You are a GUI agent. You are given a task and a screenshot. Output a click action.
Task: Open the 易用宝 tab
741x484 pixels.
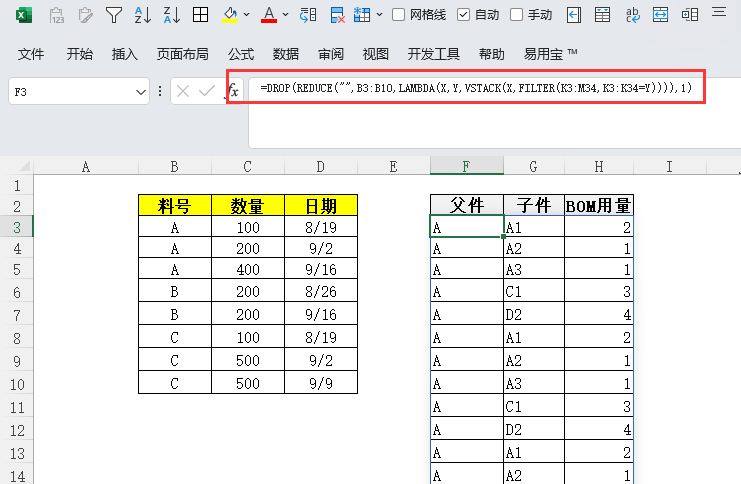tap(550, 54)
